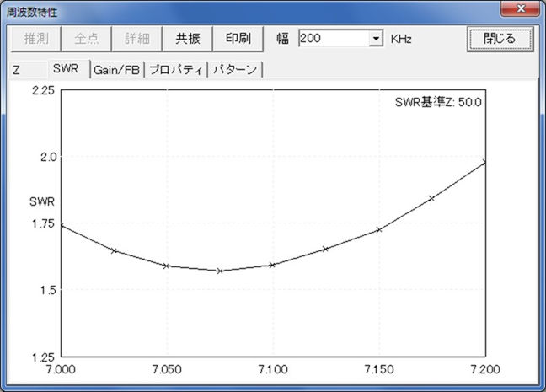Click the 1.75 y-axis label
This screenshot has height=392, width=546.
click(x=43, y=223)
